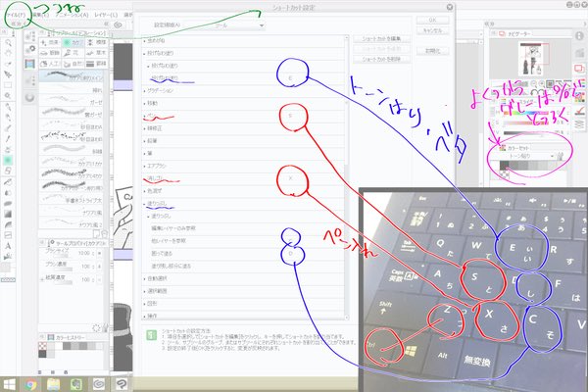Select the ナワアミ風 2 brush
This screenshot has width=588, height=392.
pyautogui.click(x=71, y=222)
